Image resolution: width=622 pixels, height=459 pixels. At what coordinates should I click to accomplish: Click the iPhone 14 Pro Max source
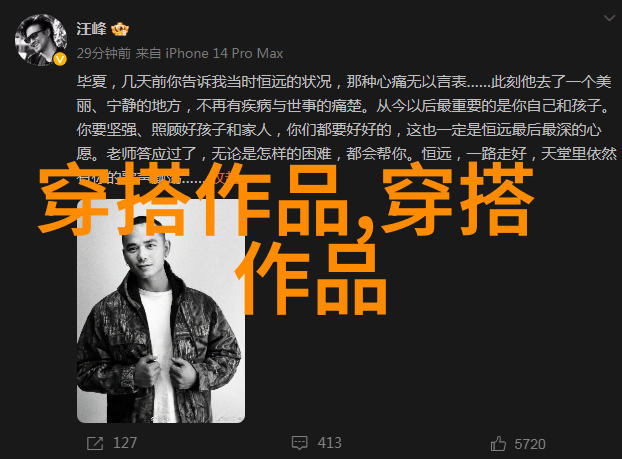click(x=224, y=53)
